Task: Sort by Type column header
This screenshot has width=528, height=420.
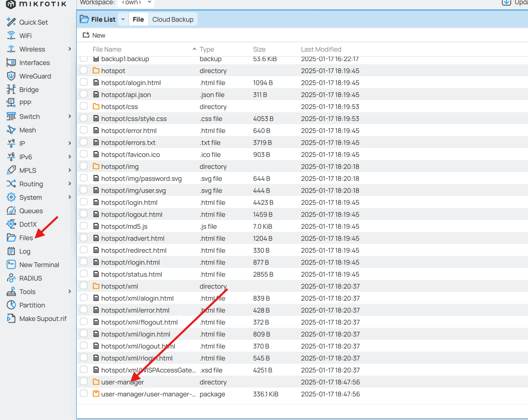Action: [207, 49]
